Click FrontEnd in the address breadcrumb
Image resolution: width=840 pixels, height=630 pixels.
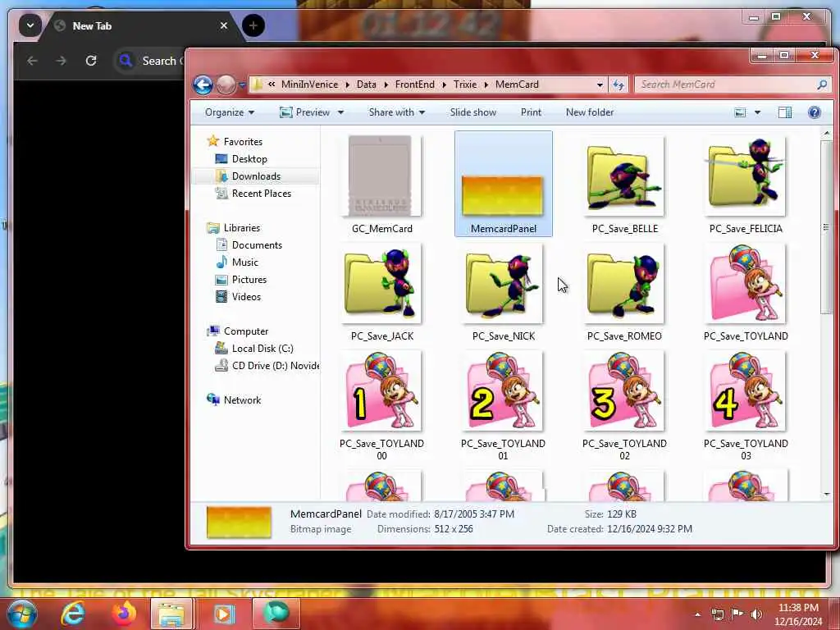coord(414,84)
